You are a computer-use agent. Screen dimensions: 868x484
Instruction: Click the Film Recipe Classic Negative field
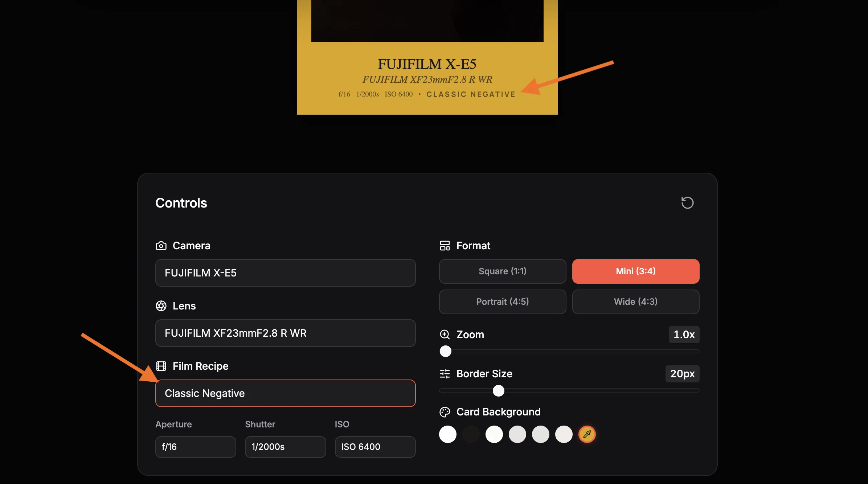tap(286, 393)
